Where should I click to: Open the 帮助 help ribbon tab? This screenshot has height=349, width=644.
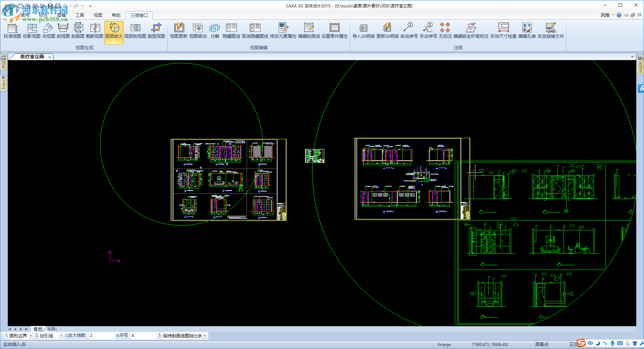[116, 15]
